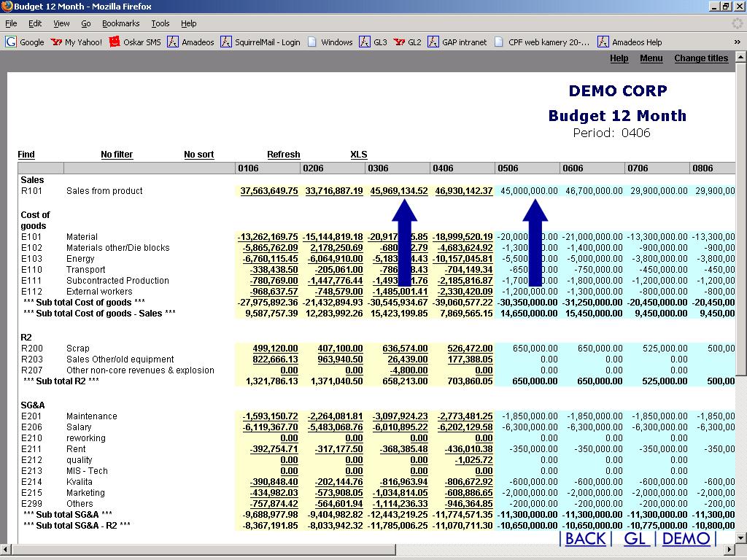Click the No filter link
The height and width of the screenshot is (560, 747).
pos(117,155)
